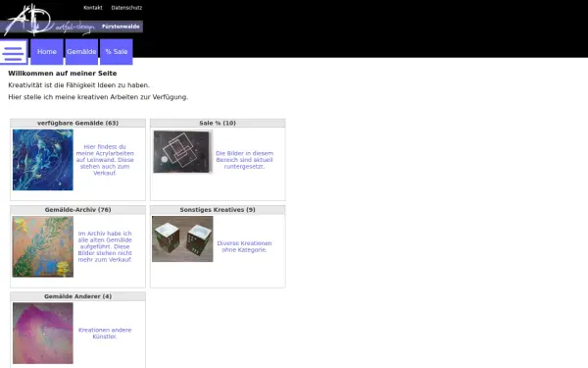This screenshot has width=588, height=368.
Task: Open the hamburger menu icon
Action: pos(14,52)
